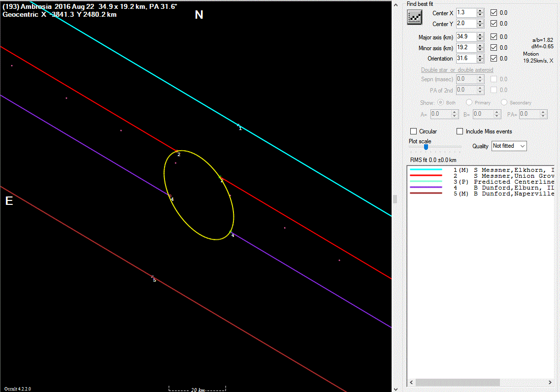Open the Quality dropdown

pyautogui.click(x=509, y=146)
